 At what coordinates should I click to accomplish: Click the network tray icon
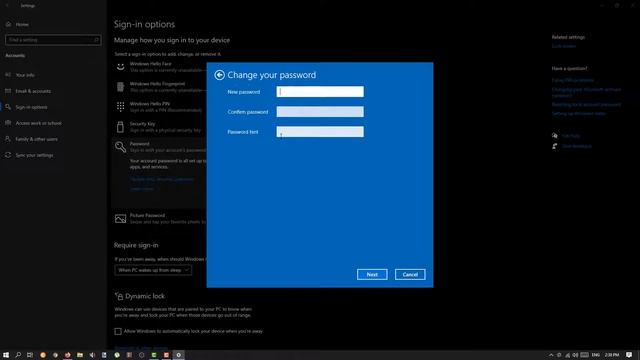[x=567, y=355]
